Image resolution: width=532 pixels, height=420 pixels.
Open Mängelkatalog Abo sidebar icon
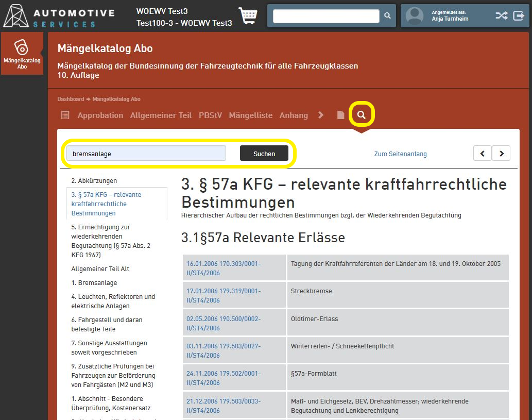click(22, 53)
